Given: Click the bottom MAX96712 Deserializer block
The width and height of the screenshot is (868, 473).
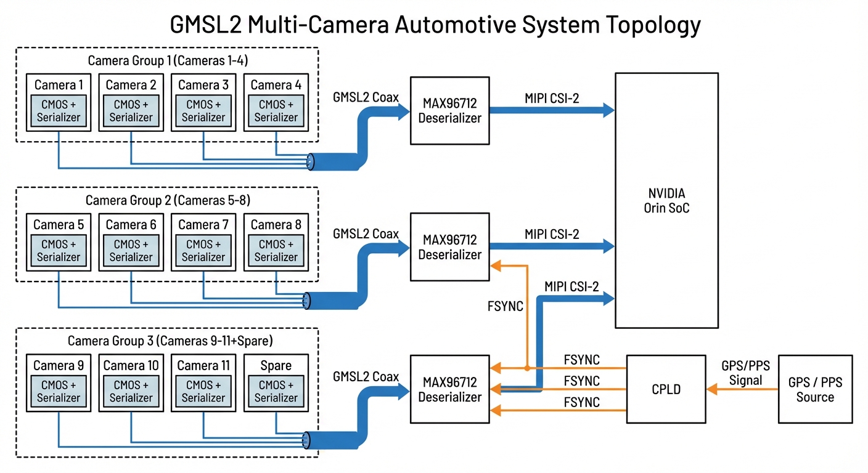Looking at the screenshot, I should click(x=449, y=389).
